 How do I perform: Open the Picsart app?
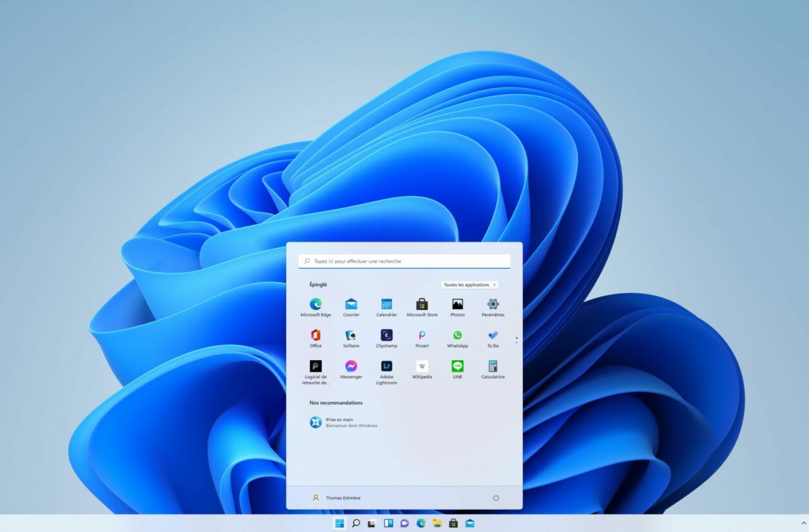pyautogui.click(x=422, y=338)
